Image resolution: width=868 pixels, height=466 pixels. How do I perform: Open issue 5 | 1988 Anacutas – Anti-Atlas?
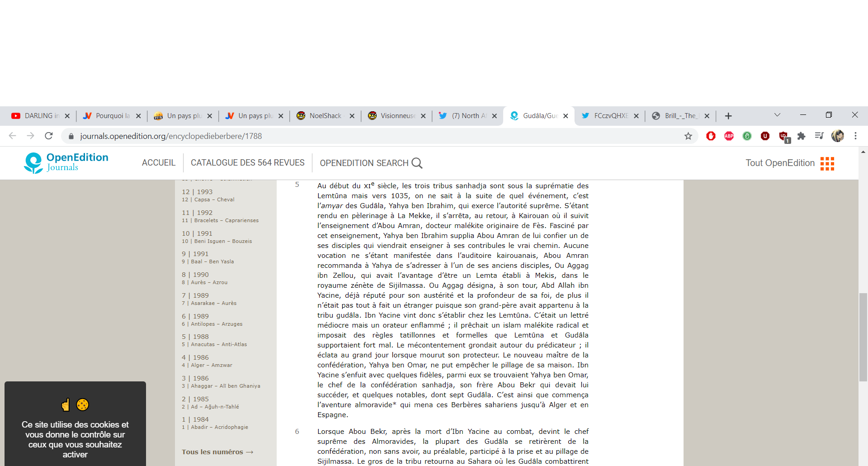(214, 340)
